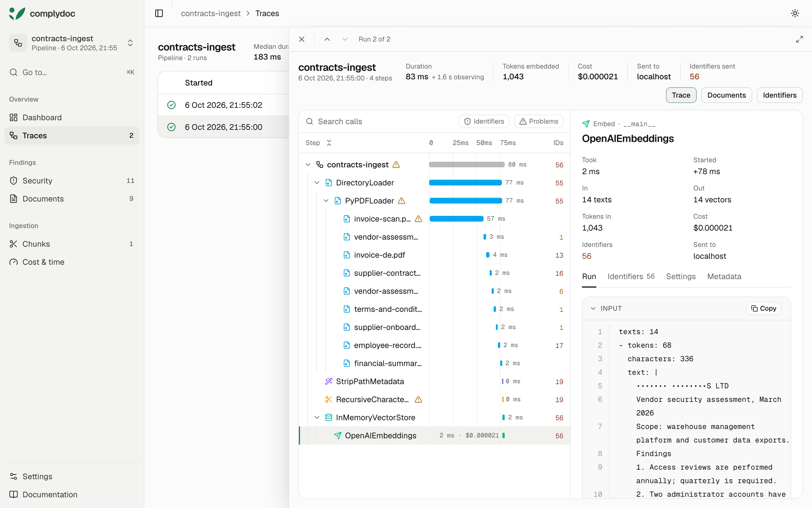The height and width of the screenshot is (508, 812).
Task: Click warning icon on invoice-scan row
Action: tap(418, 219)
